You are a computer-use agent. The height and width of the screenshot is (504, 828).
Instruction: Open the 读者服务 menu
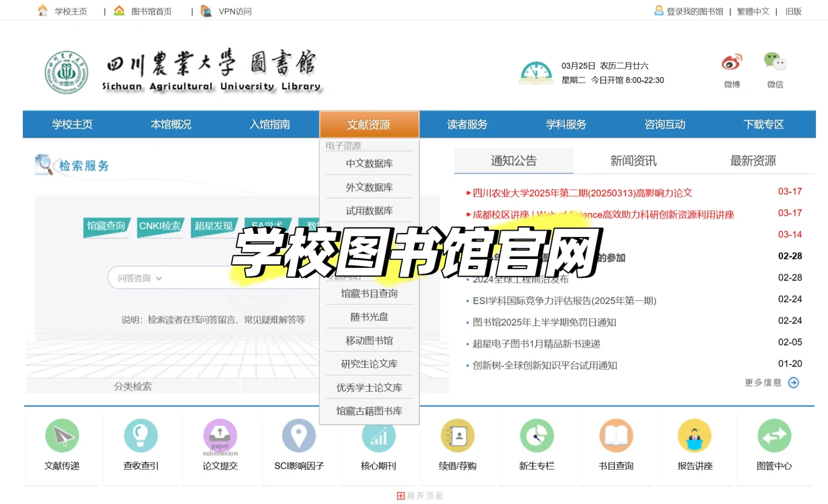[x=467, y=124]
